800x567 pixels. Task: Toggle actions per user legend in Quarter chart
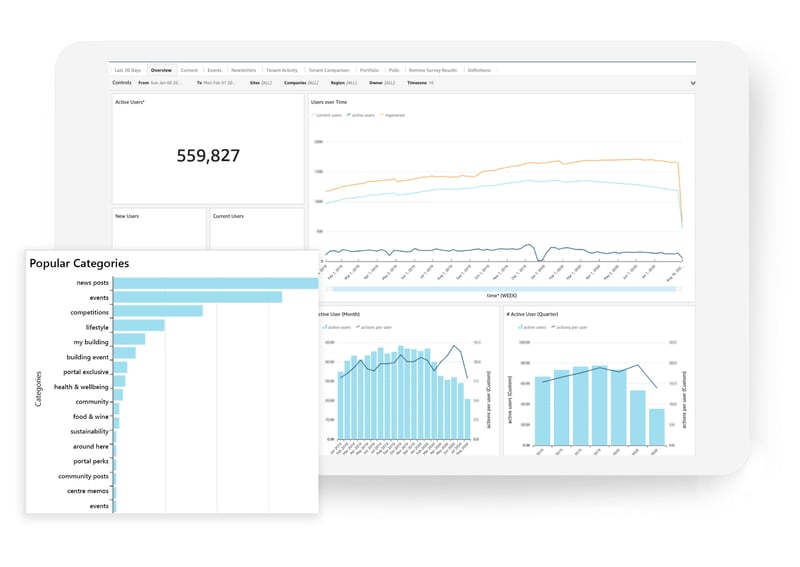pos(570,327)
